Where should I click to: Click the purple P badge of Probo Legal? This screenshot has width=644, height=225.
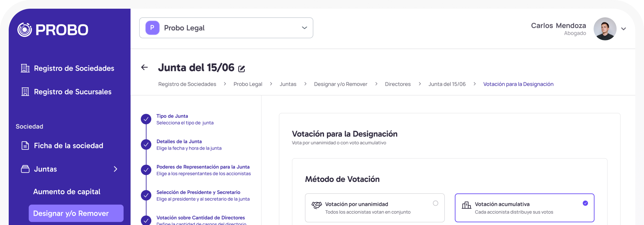coord(152,28)
